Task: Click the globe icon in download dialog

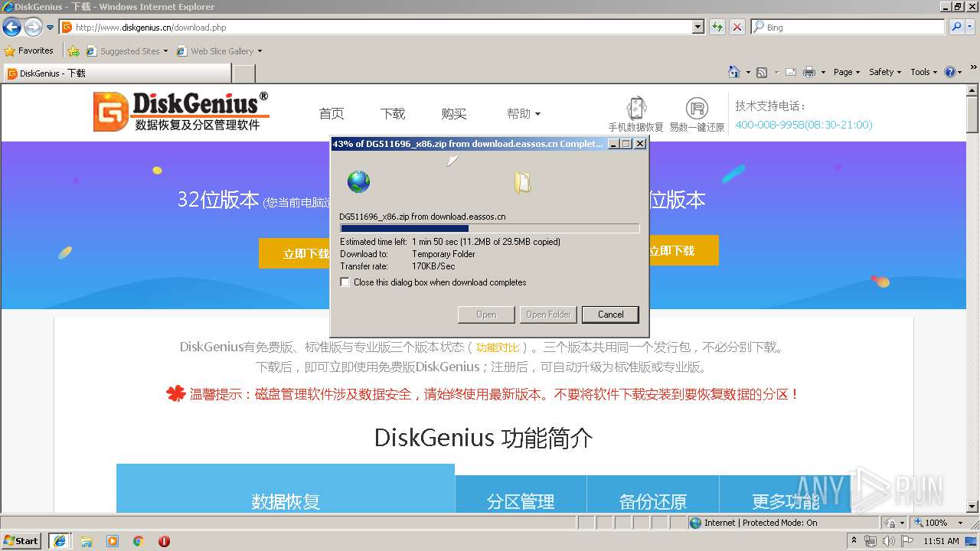Action: pos(358,182)
